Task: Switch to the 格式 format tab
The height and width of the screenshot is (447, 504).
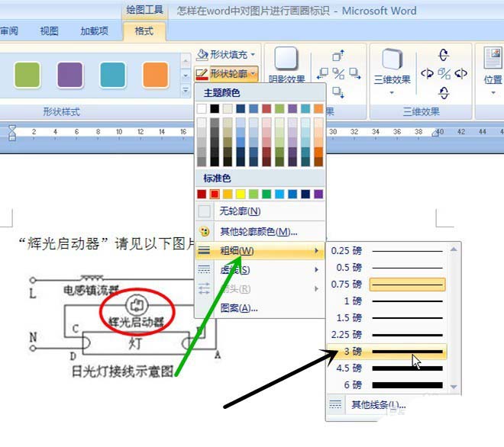Action: [144, 31]
